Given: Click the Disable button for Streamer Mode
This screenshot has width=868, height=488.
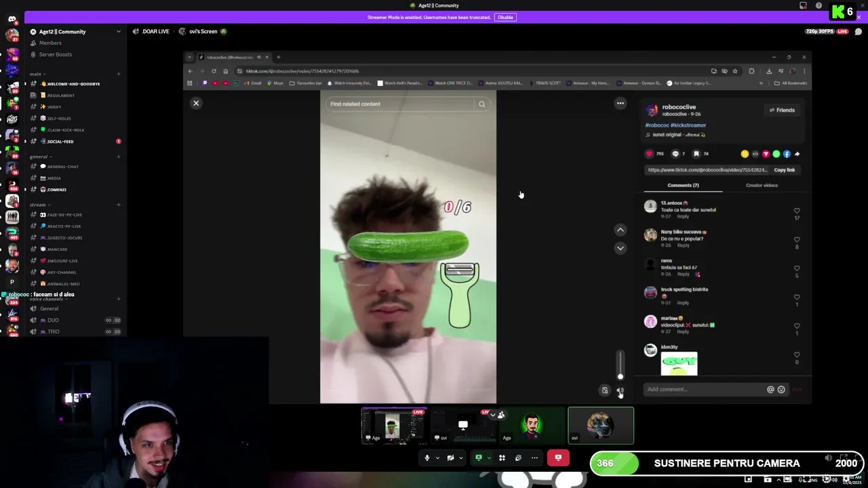Looking at the screenshot, I should (505, 17).
